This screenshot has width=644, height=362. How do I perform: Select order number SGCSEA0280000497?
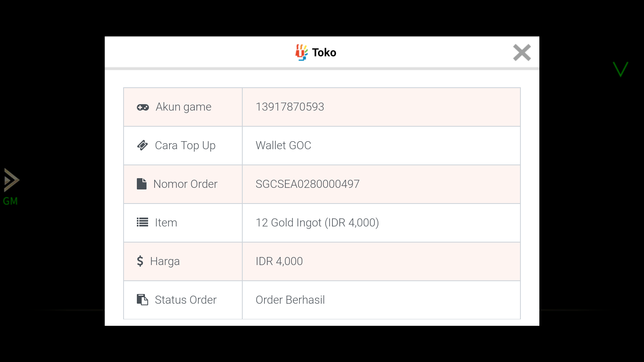point(308,184)
